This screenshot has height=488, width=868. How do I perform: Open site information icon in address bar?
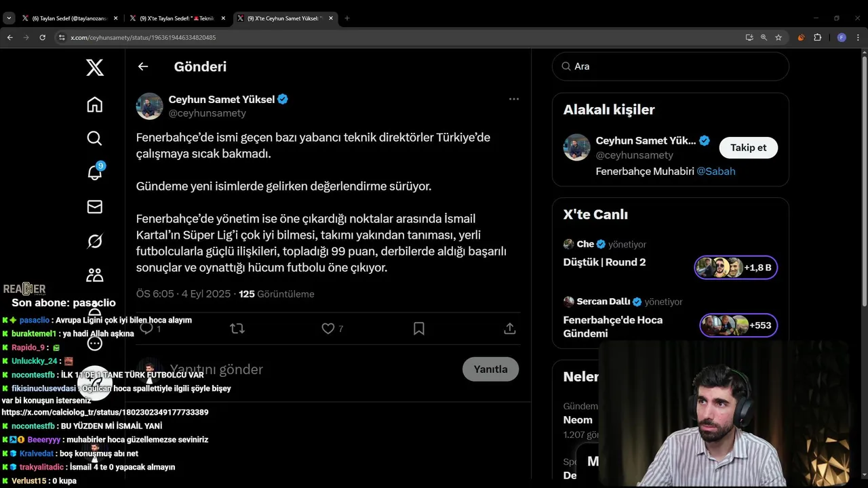coord(60,37)
